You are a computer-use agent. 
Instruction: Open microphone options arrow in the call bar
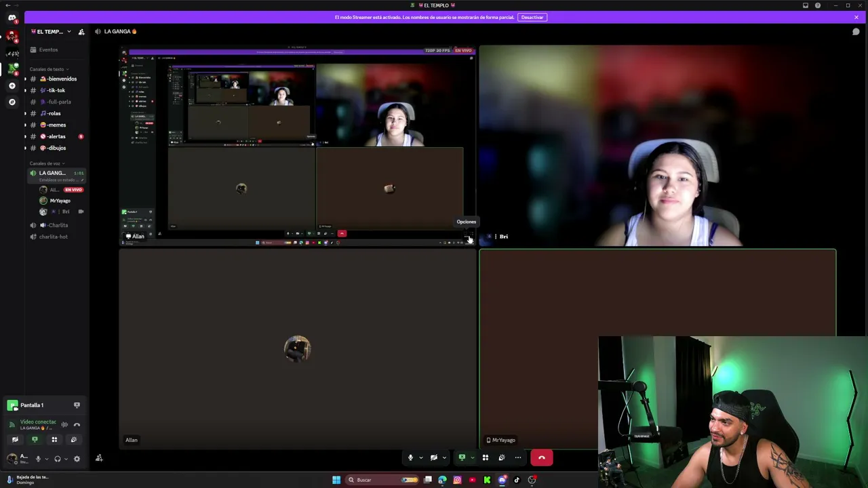[x=420, y=458]
